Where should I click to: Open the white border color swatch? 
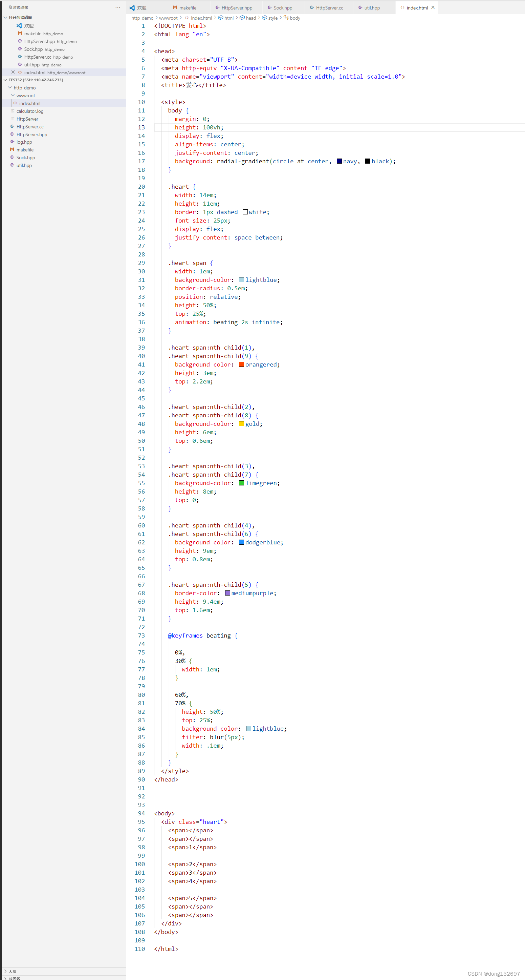[245, 212]
